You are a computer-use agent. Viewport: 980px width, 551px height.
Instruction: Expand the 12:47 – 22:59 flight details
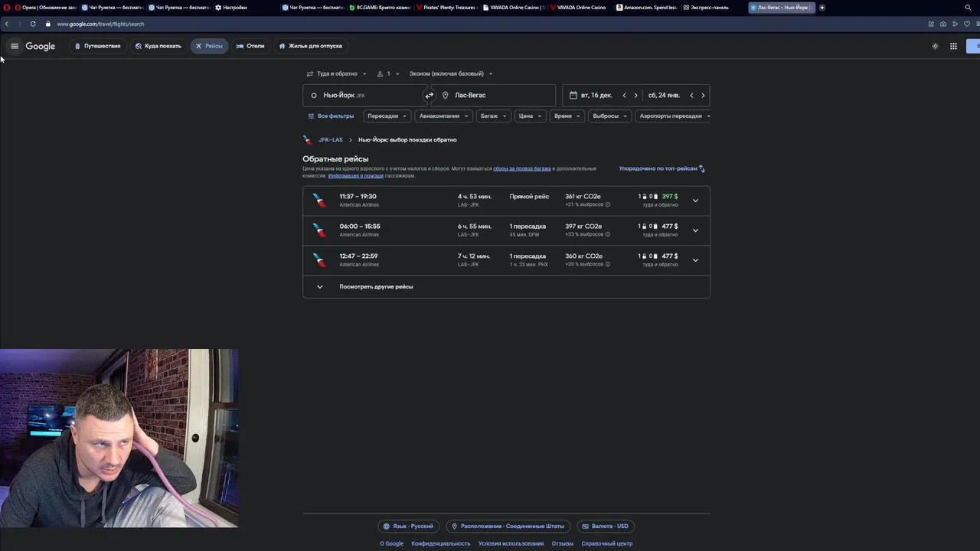tap(695, 260)
